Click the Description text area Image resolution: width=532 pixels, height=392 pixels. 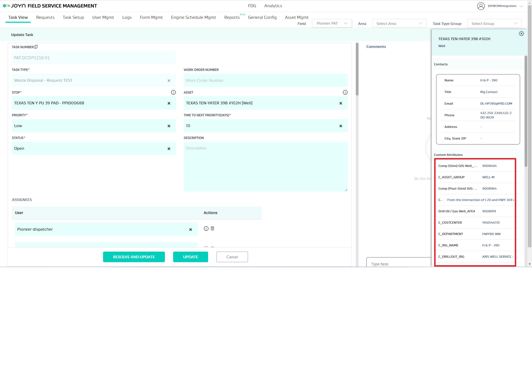[265, 167]
